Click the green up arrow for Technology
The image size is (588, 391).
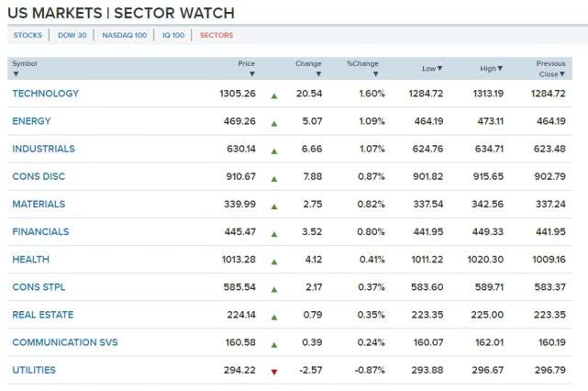point(273,95)
